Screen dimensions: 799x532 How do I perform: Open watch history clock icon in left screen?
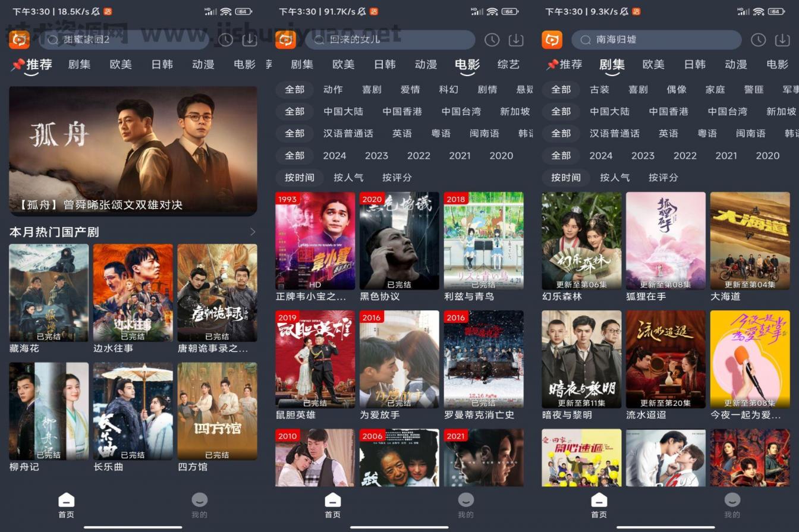225,40
